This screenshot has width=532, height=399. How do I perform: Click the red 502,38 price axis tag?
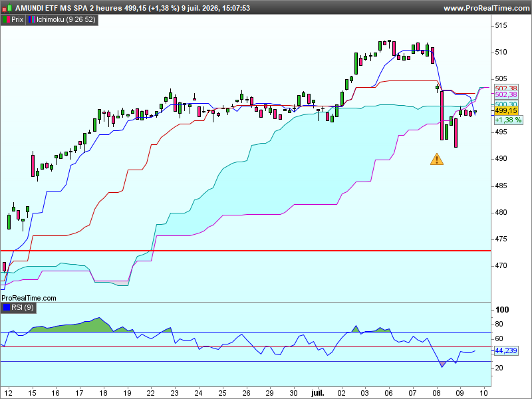tap(506, 88)
